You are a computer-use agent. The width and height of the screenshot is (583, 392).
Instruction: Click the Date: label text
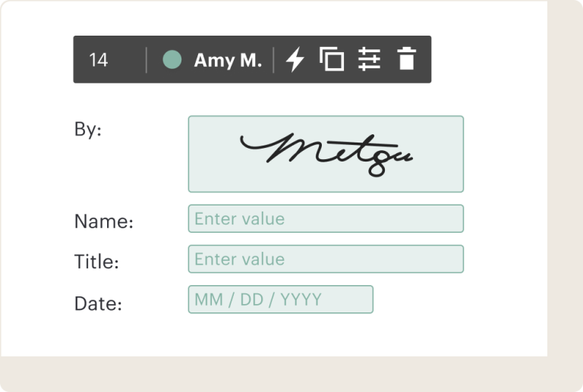[98, 303]
